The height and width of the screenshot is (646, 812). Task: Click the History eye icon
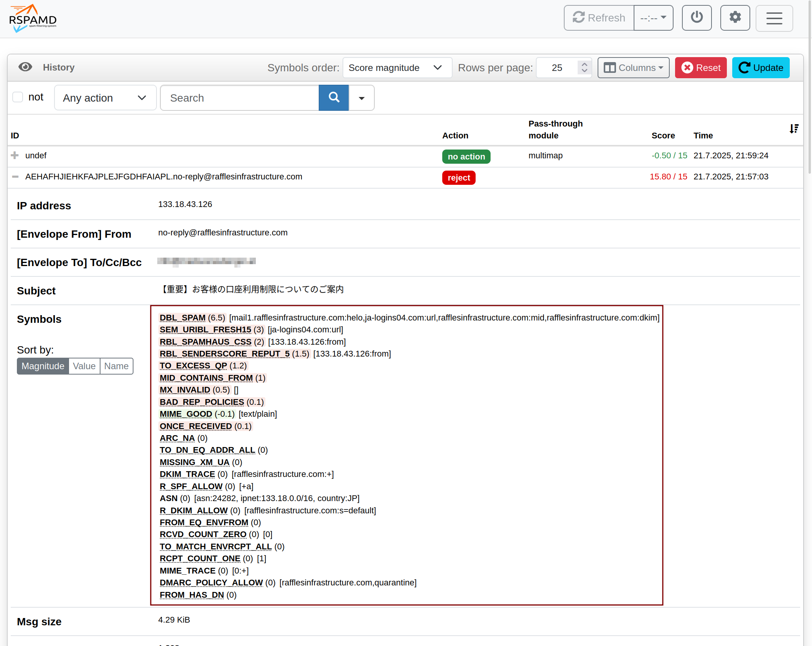(25, 67)
